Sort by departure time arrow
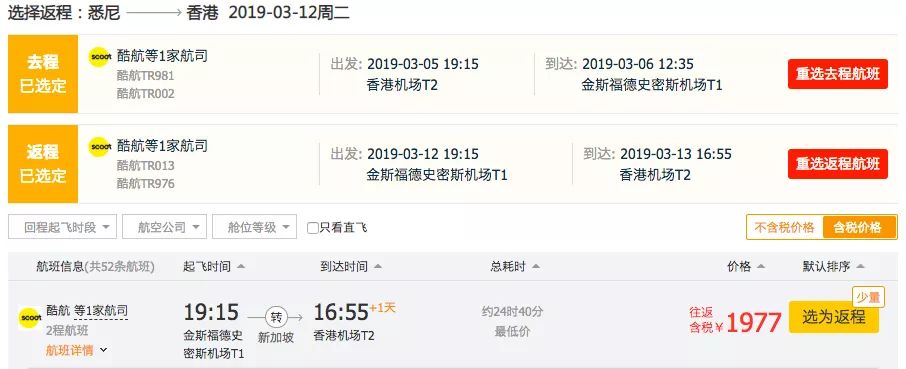 click(x=241, y=267)
